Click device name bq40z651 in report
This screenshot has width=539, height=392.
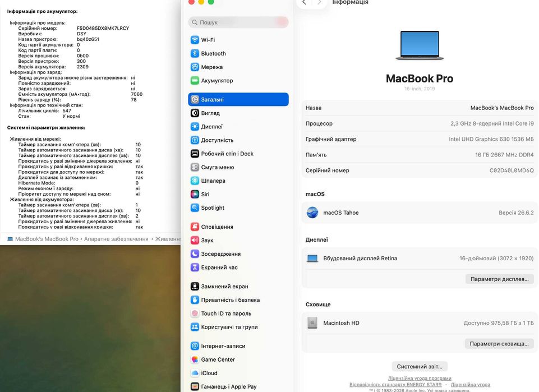[x=88, y=39]
